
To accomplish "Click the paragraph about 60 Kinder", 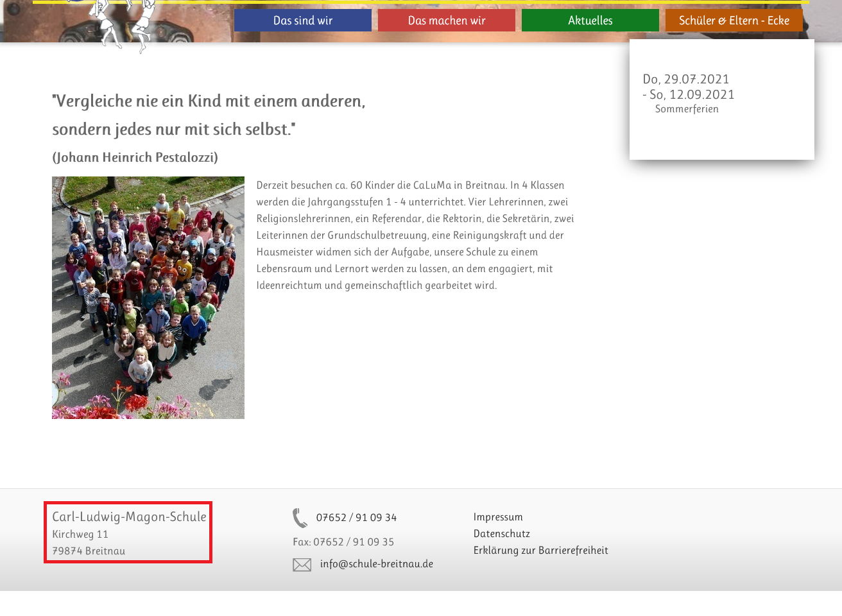I will pyautogui.click(x=415, y=235).
